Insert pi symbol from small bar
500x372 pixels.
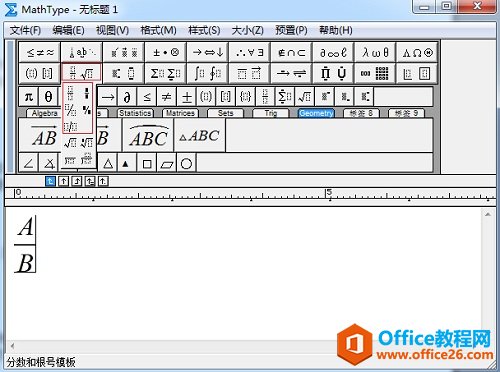point(29,97)
